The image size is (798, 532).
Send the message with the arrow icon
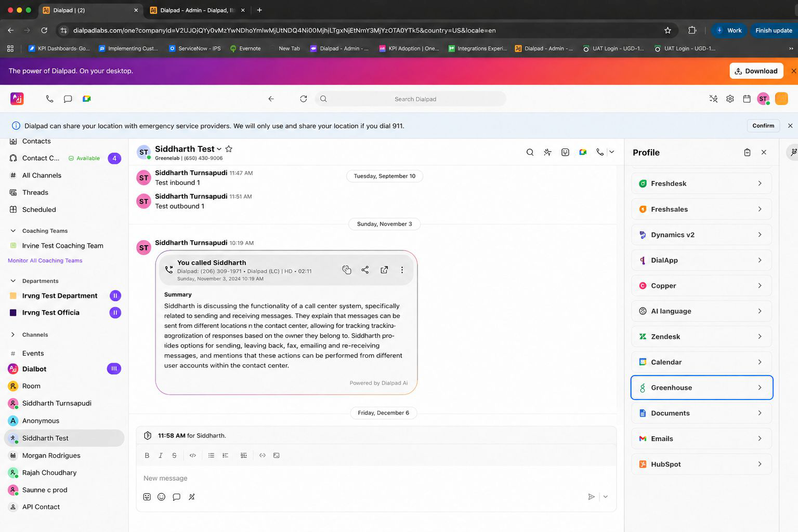591,497
